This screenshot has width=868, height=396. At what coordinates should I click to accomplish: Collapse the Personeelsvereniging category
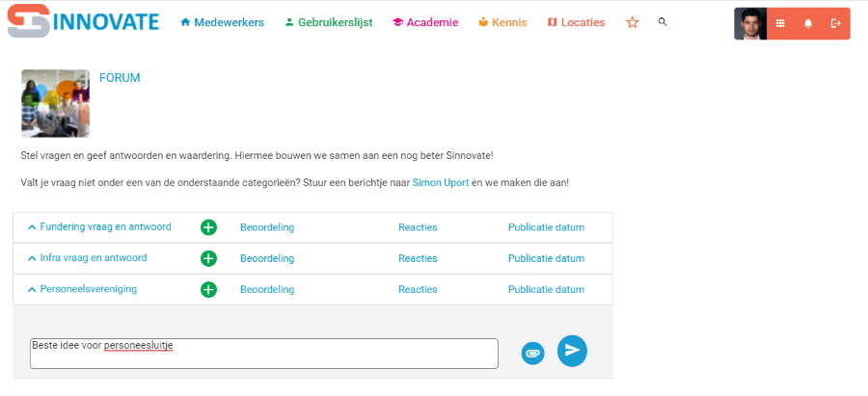pos(32,289)
